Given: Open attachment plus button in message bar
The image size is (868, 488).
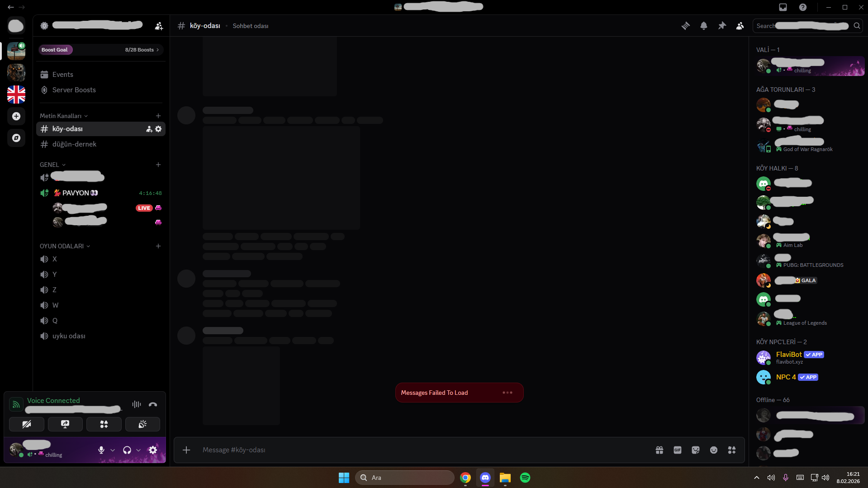Looking at the screenshot, I should pyautogui.click(x=186, y=450).
